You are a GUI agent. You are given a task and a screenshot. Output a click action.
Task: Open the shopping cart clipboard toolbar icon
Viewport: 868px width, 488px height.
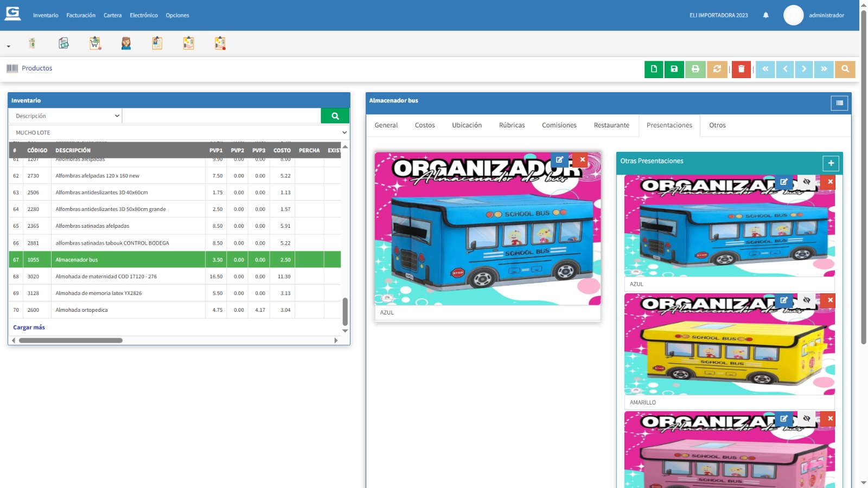(95, 43)
